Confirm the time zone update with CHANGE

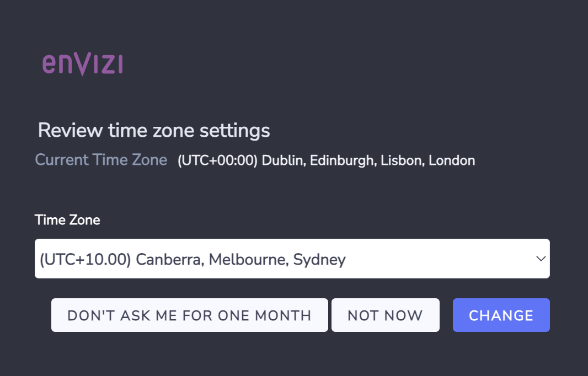(501, 315)
